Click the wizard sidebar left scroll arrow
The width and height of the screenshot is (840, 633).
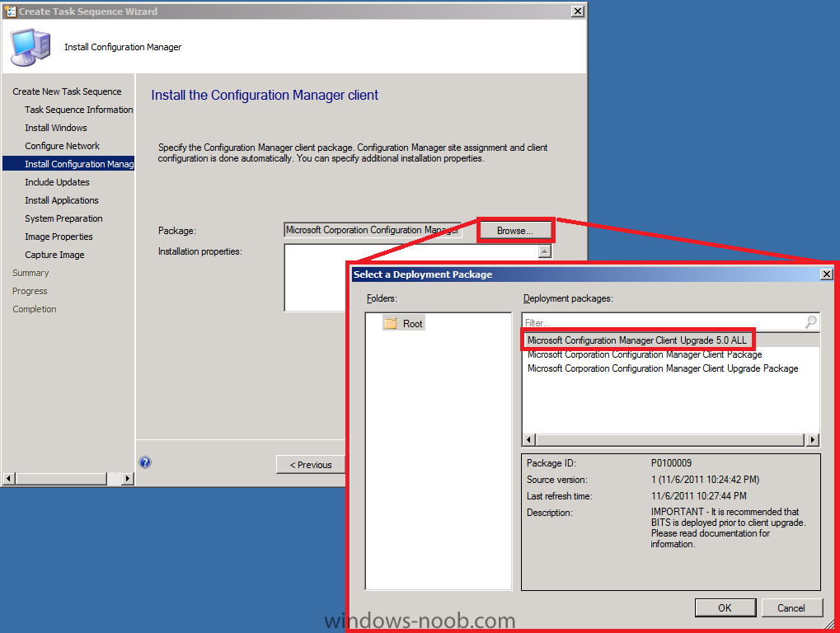pyautogui.click(x=9, y=478)
